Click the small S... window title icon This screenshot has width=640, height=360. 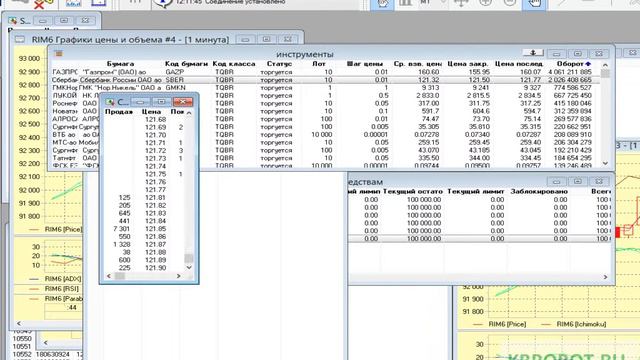(x=13, y=20)
